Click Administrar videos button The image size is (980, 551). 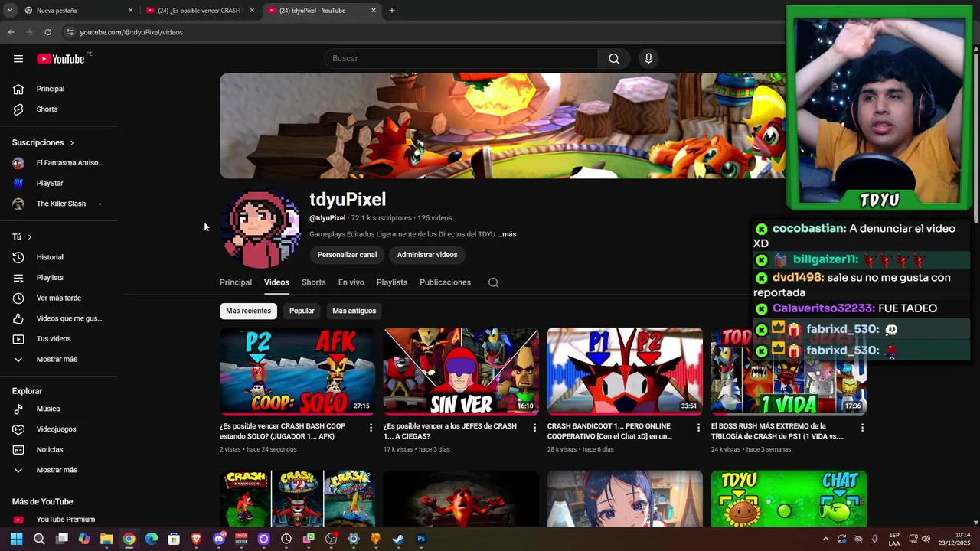[427, 255]
